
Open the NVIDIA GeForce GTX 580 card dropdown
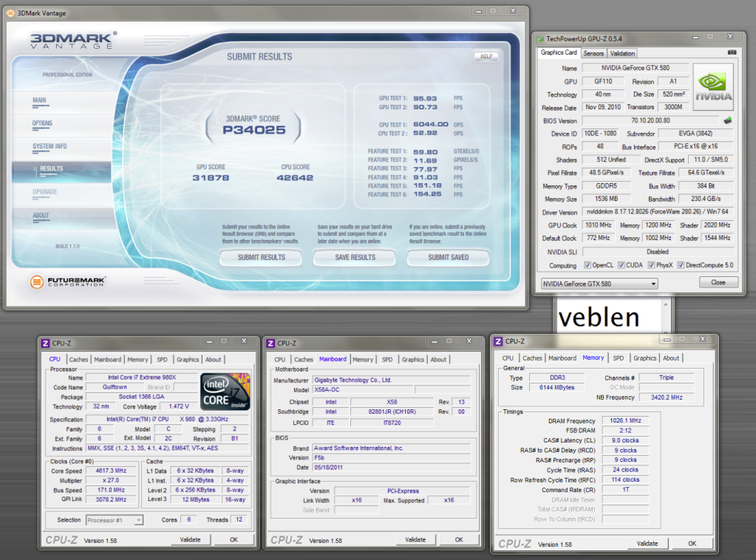[x=599, y=284]
